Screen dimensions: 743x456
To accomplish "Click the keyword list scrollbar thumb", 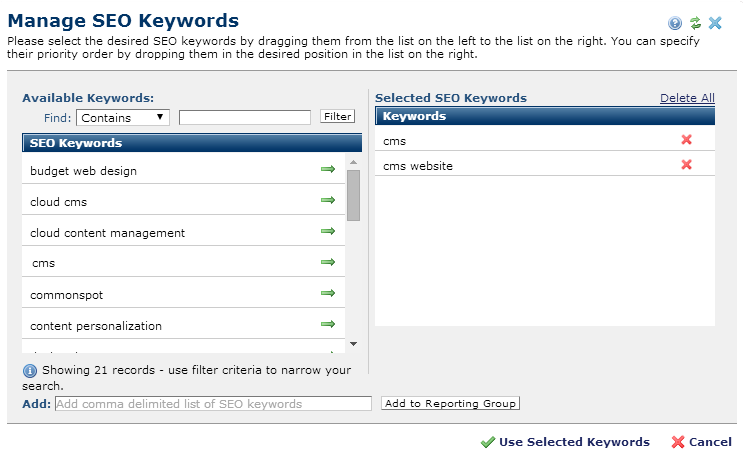I will tap(353, 194).
